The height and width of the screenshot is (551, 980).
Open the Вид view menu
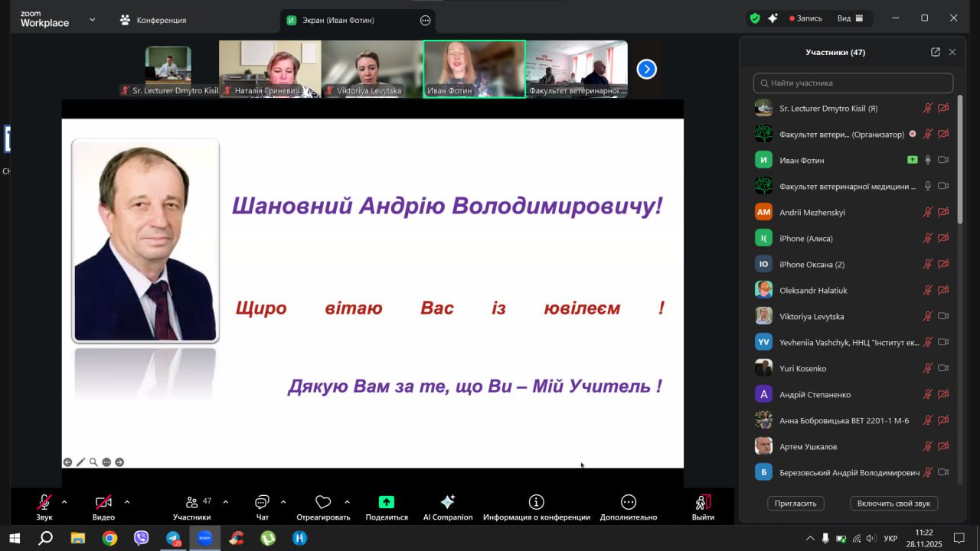pyautogui.click(x=850, y=18)
